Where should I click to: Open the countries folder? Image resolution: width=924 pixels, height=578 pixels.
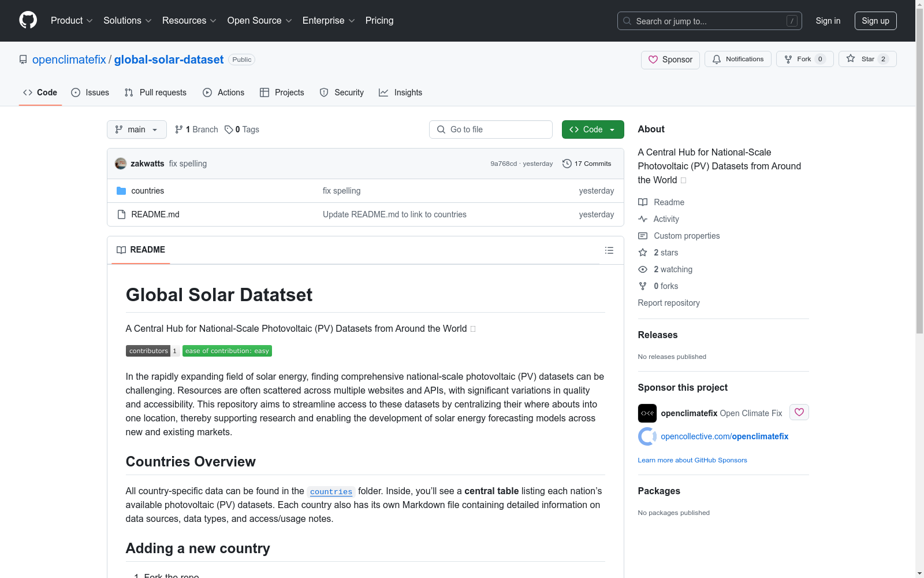[148, 191]
